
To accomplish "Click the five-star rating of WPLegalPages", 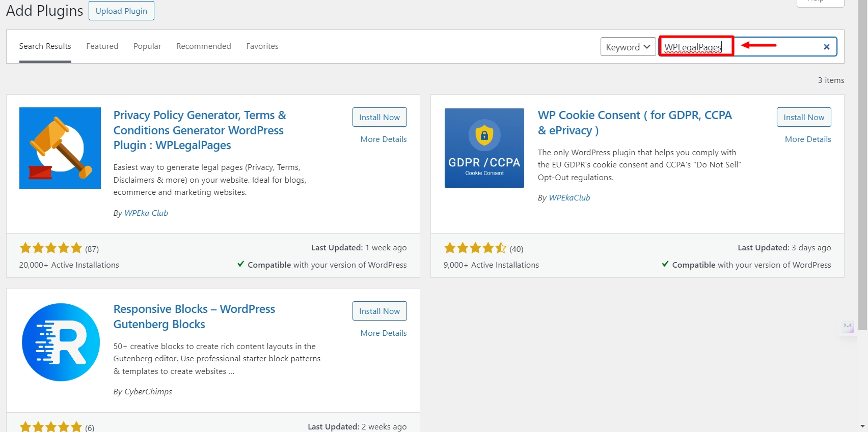I will click(51, 248).
